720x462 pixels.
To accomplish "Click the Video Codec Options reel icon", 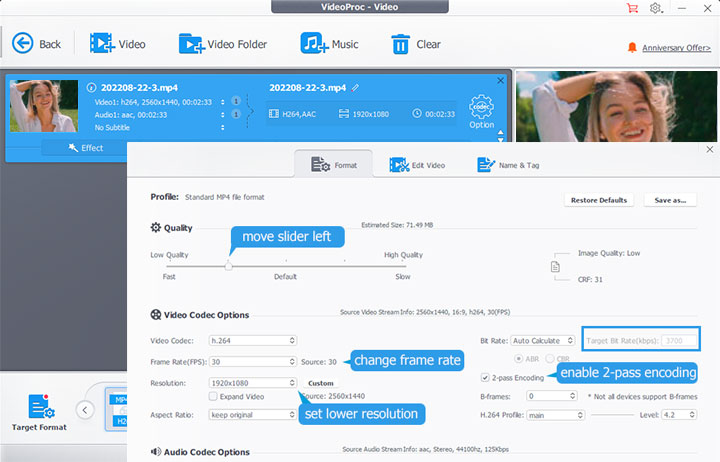I will 156,315.
